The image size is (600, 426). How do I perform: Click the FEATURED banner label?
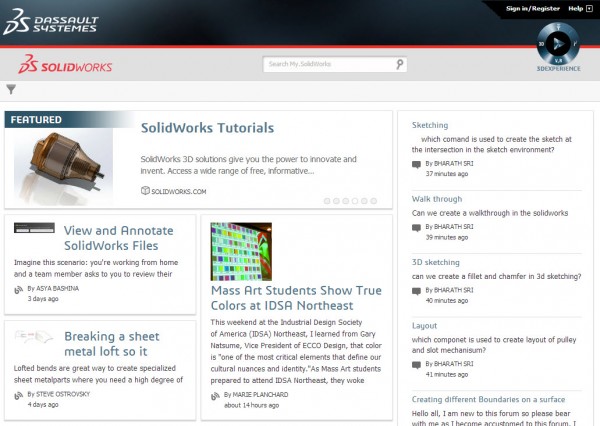(x=36, y=120)
